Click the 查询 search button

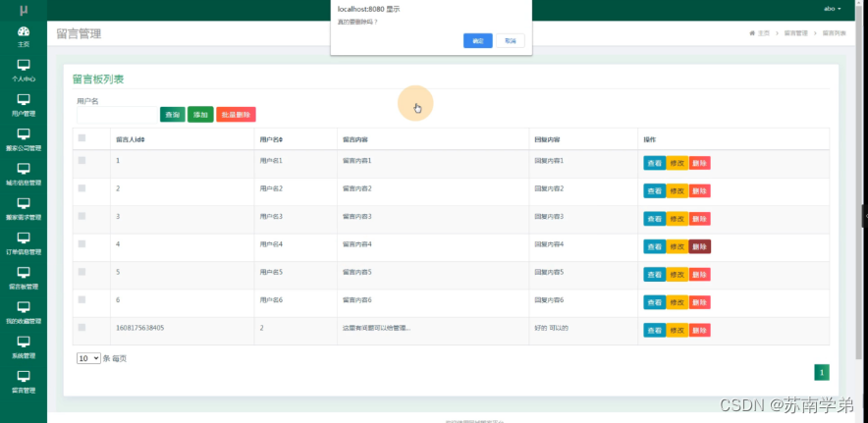[173, 115]
